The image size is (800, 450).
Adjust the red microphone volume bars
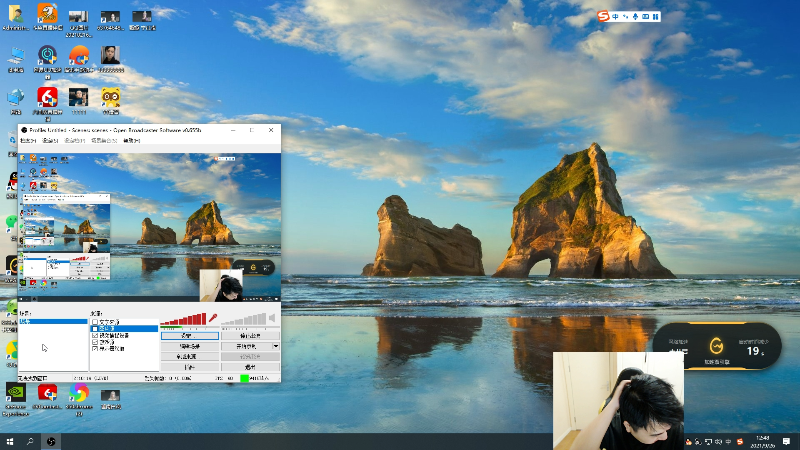[x=183, y=319]
